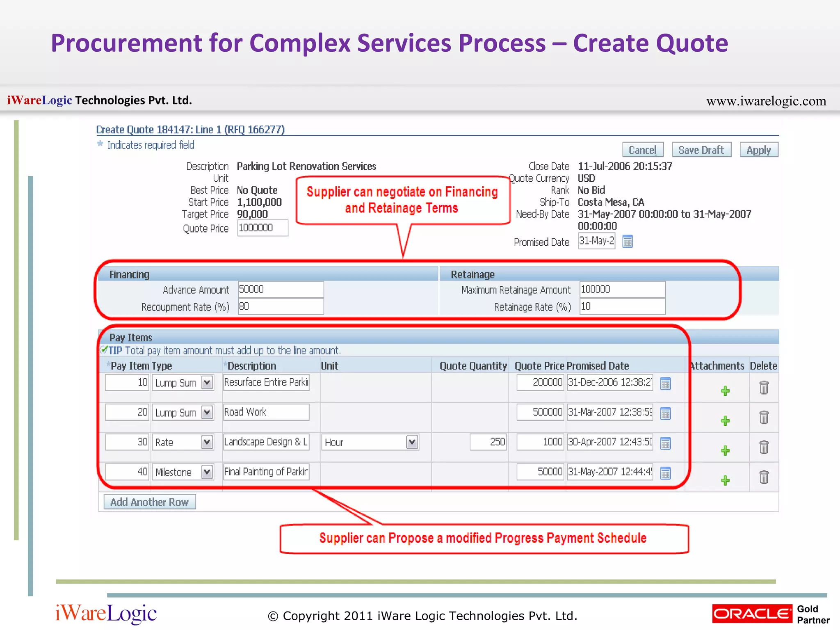This screenshot has width=840, height=630.
Task: Click Pay Item number field showing 40
Action: coord(127,472)
